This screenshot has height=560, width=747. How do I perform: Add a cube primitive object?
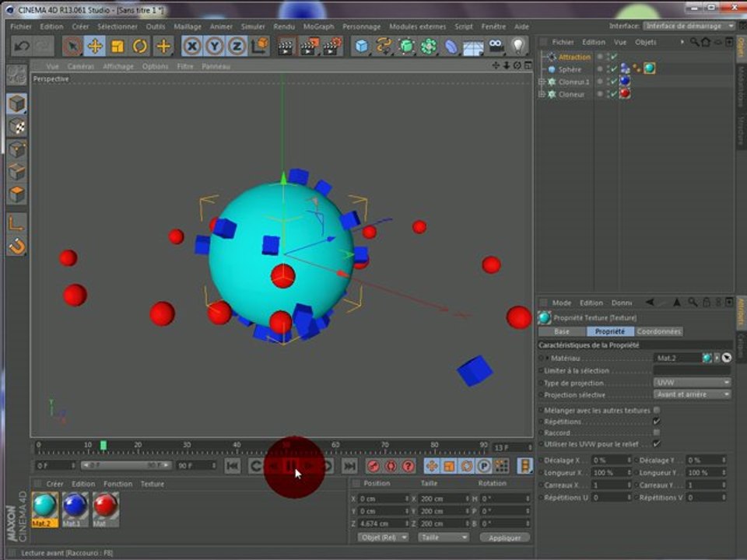pyautogui.click(x=361, y=46)
